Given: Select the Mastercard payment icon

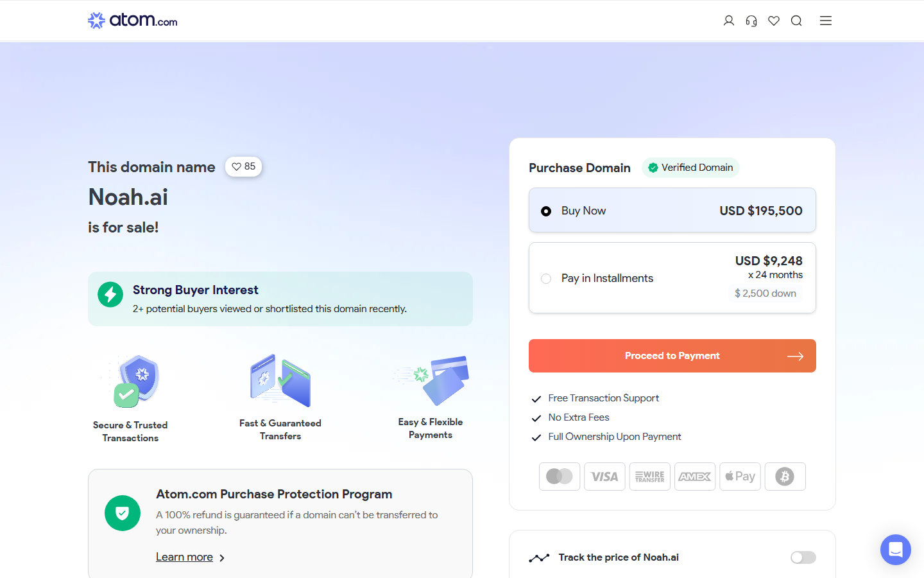Looking at the screenshot, I should (559, 476).
